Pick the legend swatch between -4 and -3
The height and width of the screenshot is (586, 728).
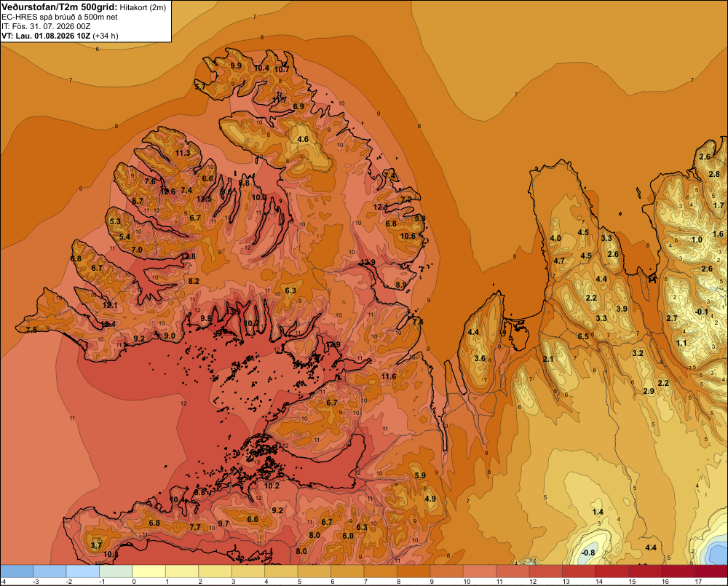click(x=17, y=571)
